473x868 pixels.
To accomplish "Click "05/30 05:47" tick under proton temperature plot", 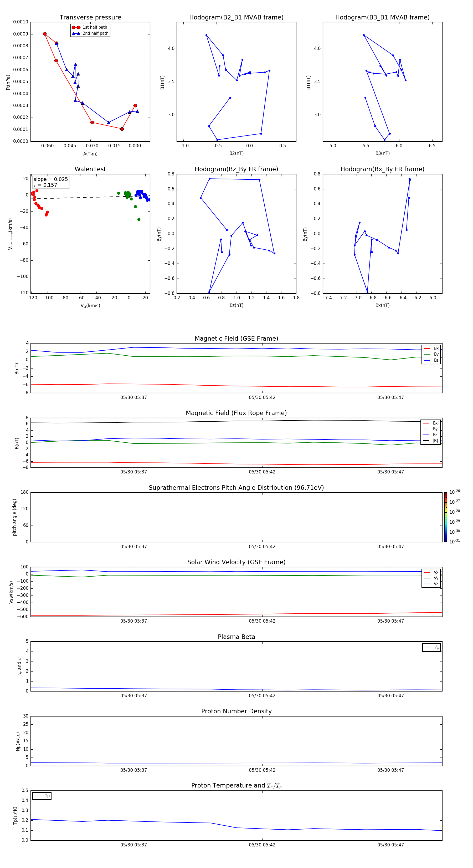I will tap(390, 845).
